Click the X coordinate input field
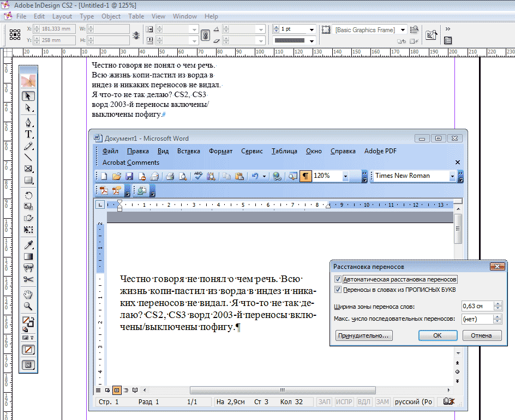Image resolution: width=515 pixels, height=420 pixels. click(58, 29)
